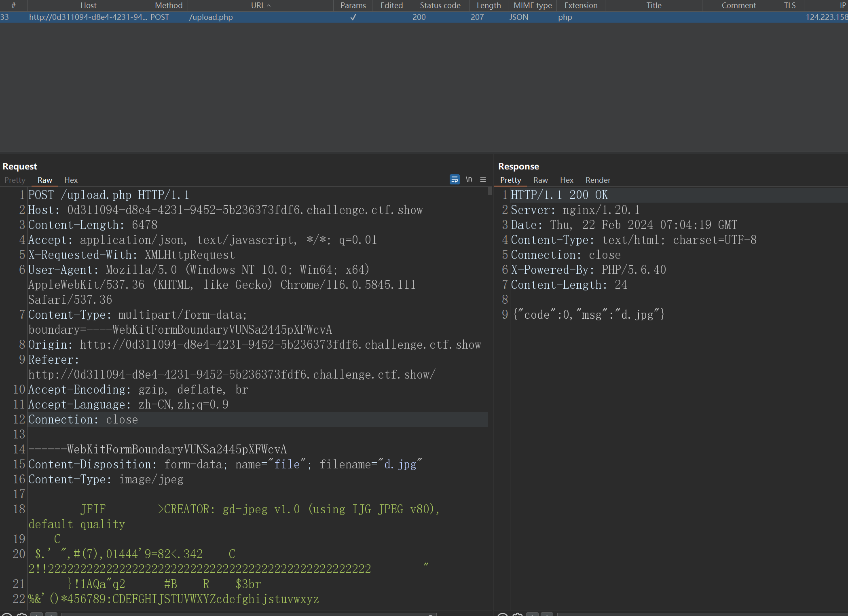Sort history by Extension column header
This screenshot has width=848, height=616.
point(581,5)
